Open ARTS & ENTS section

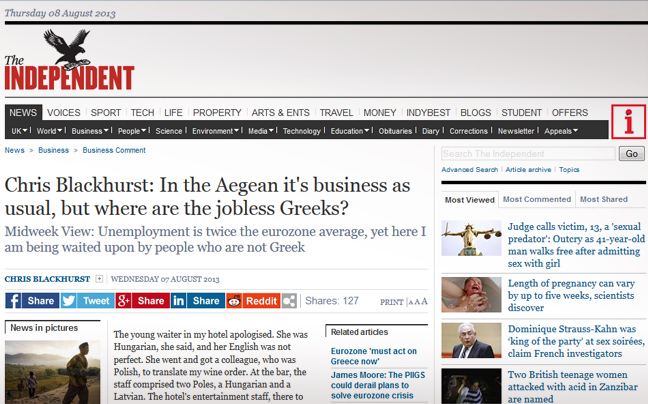pyautogui.click(x=281, y=113)
